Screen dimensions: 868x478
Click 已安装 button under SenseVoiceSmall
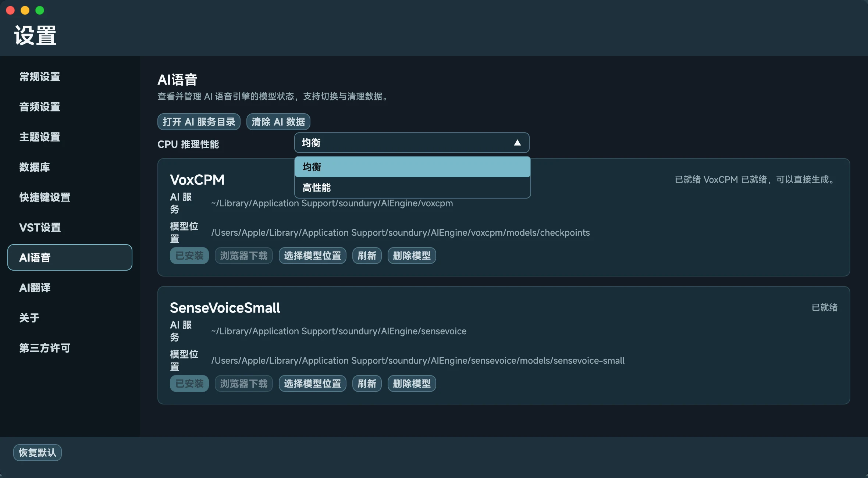(x=189, y=384)
